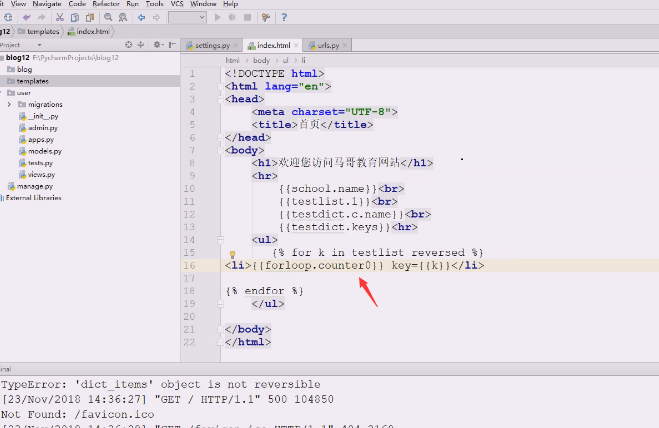Screen dimensions: 659x428
Task: Click fold marker at closing ul line 19
Action: tap(220, 304)
